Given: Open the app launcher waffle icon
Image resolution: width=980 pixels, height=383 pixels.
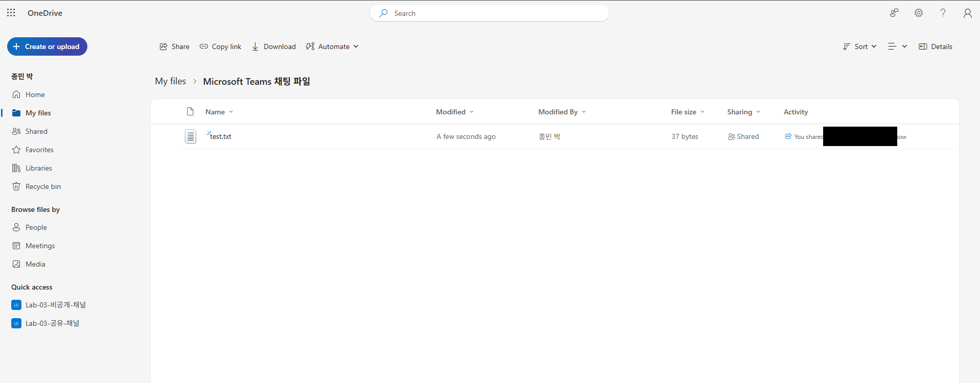Looking at the screenshot, I should point(11,13).
